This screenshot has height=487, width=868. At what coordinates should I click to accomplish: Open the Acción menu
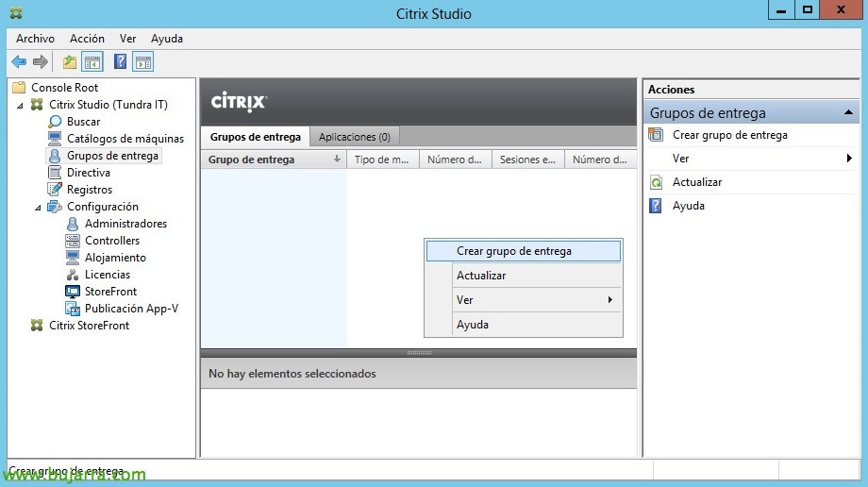(x=87, y=39)
